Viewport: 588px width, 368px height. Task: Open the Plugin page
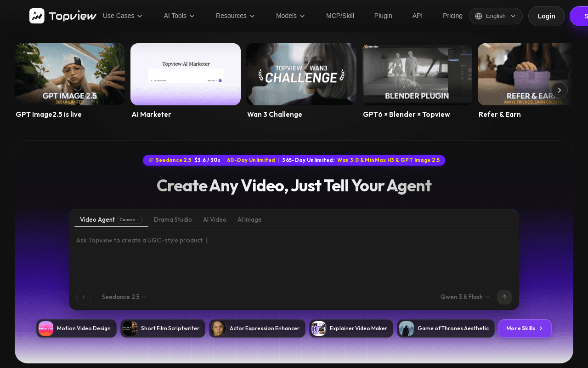[383, 16]
